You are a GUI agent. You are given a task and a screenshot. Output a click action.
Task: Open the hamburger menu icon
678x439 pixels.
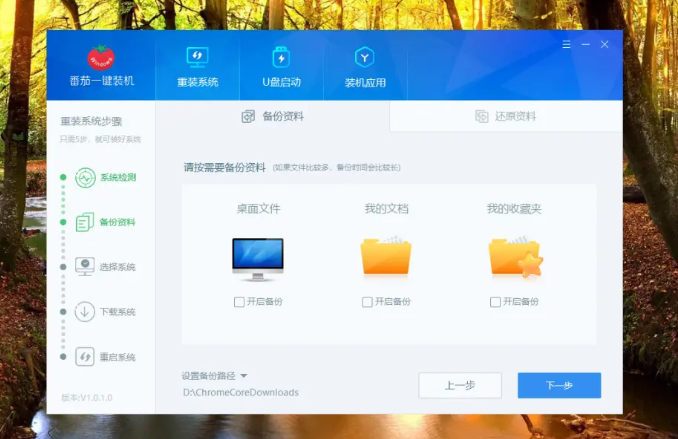566,44
